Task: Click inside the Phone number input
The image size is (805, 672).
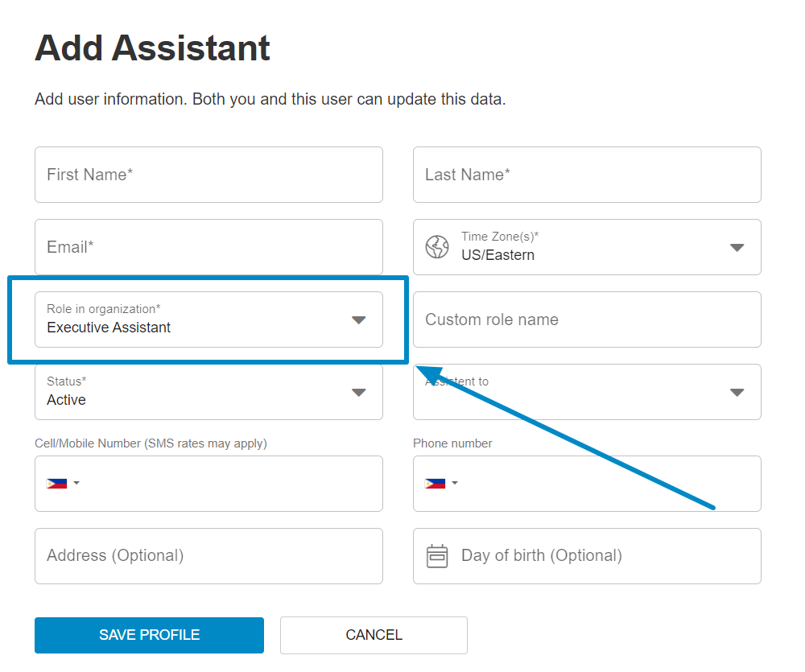Action: [x=609, y=484]
